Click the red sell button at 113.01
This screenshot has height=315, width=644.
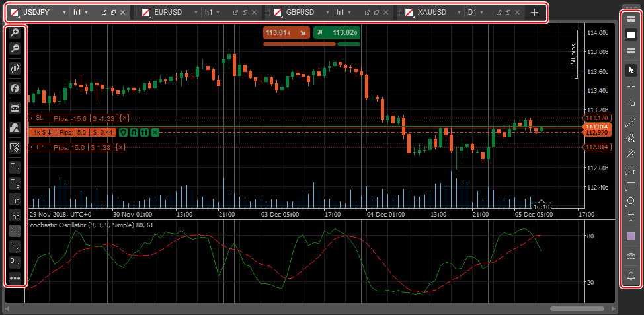pos(286,32)
